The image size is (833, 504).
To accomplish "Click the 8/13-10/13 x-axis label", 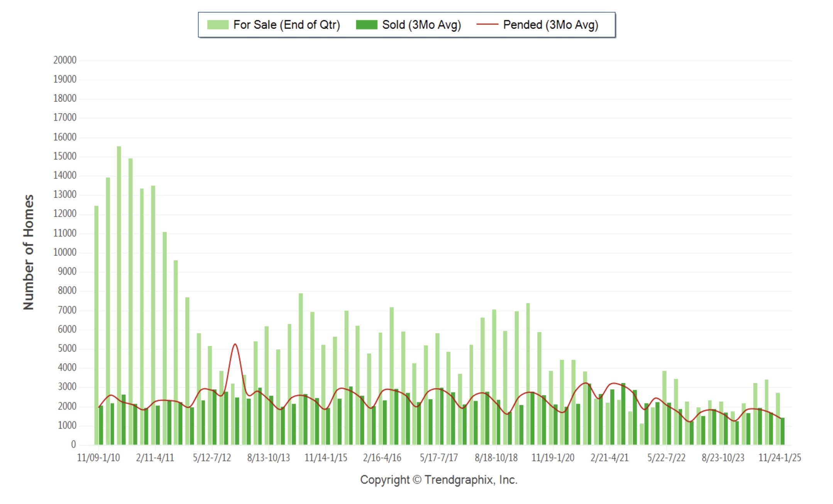I will click(x=269, y=458).
